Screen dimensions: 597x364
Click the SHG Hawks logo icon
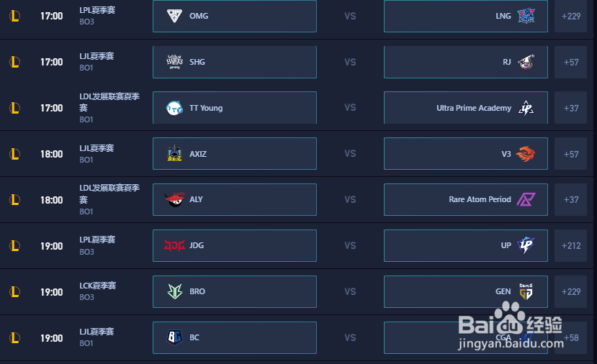tap(174, 62)
